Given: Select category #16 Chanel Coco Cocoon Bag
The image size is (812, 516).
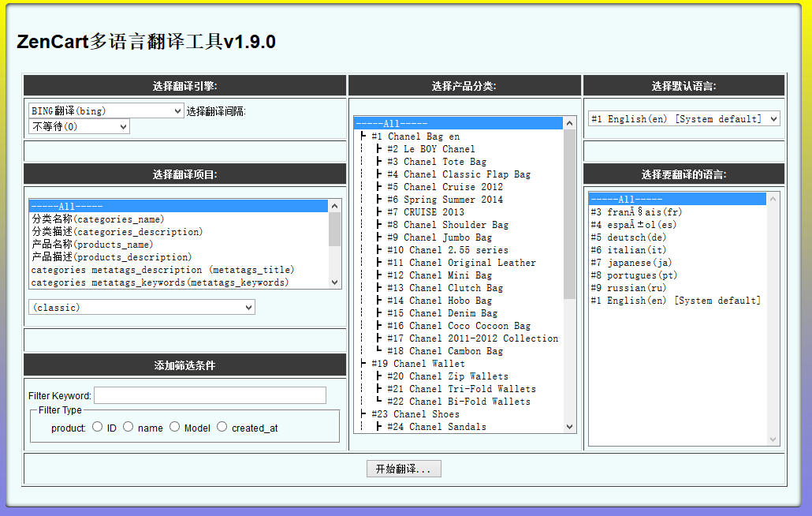Looking at the screenshot, I should (458, 326).
